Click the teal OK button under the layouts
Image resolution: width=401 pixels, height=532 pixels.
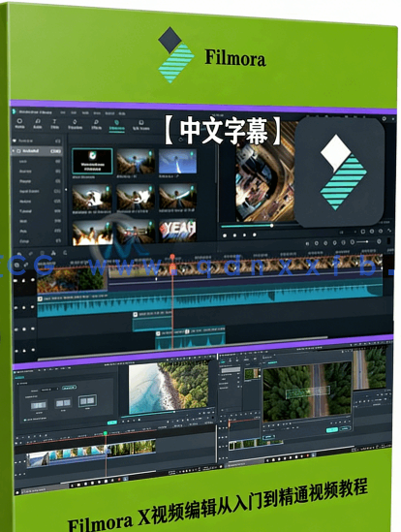(112, 422)
